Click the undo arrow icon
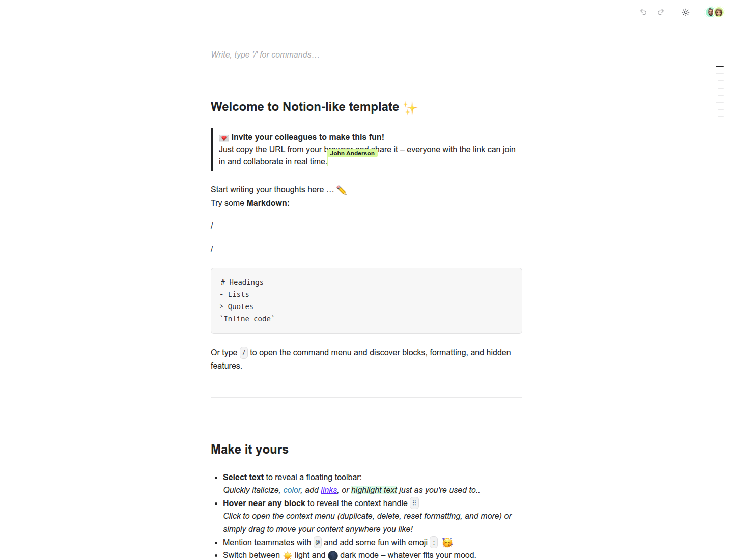733x560 pixels. (643, 12)
